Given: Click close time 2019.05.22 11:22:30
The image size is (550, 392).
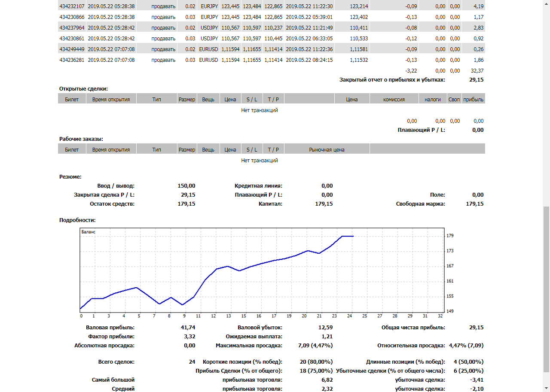Looking at the screenshot, I should coord(309,6).
